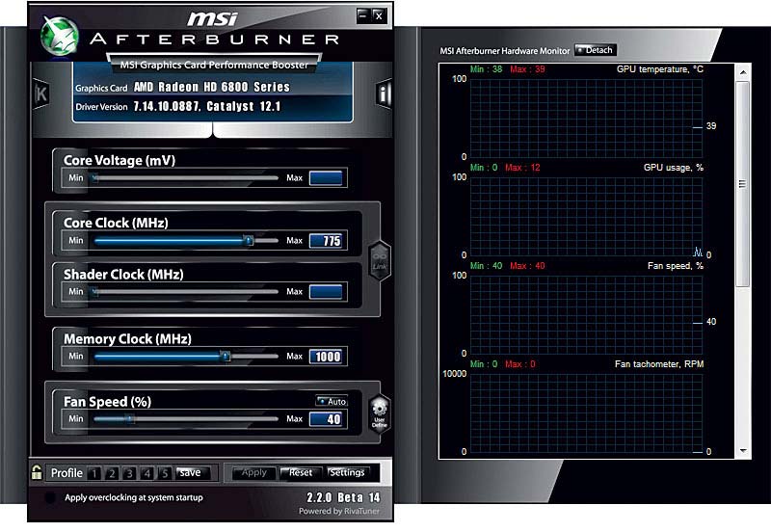Image resolution: width=771 pixels, height=532 pixels.
Task: Click the 'Powered by RivaTuner' text
Action: [x=339, y=512]
